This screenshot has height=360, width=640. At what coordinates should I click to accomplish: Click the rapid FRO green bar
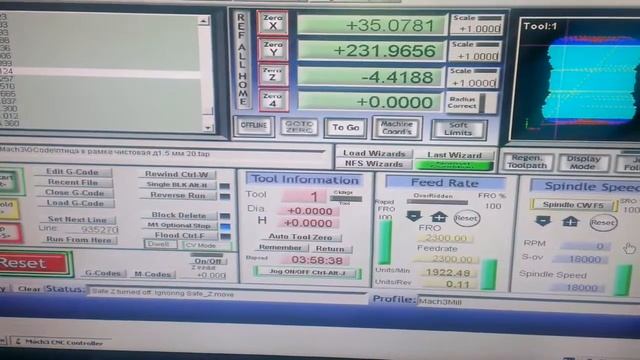(x=384, y=242)
